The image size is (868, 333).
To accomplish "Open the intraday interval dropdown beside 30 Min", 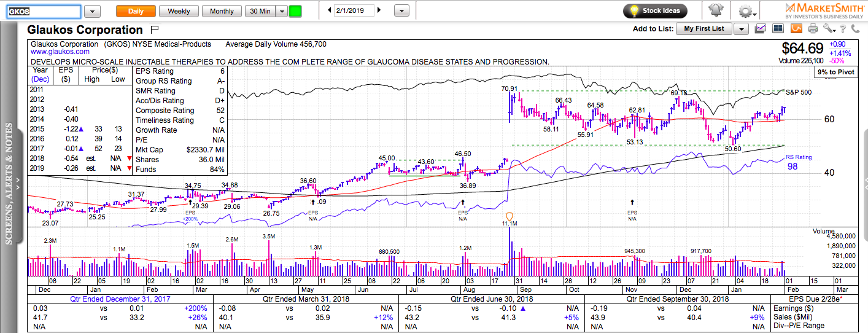I will click(281, 11).
